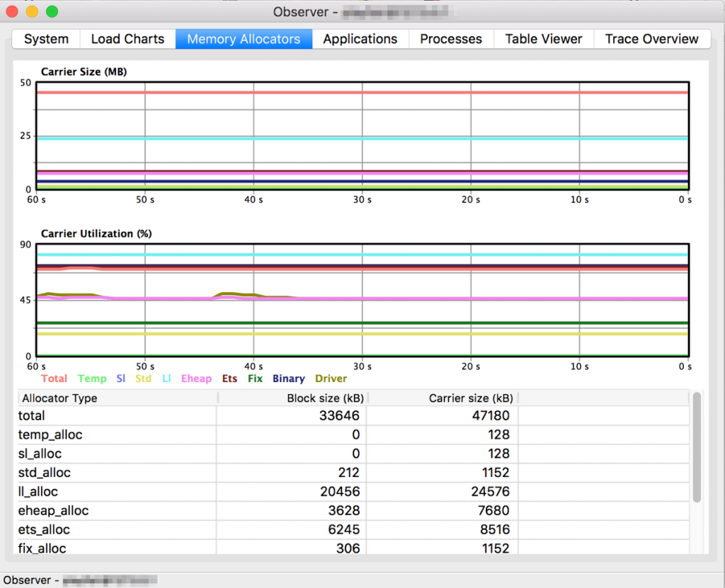Switch to the Processes tab

click(450, 39)
